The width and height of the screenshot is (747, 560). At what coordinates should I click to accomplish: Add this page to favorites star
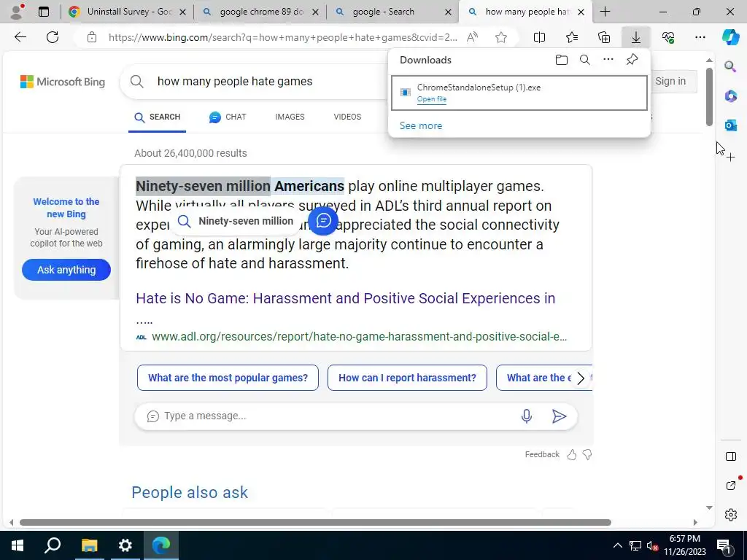[x=500, y=37]
